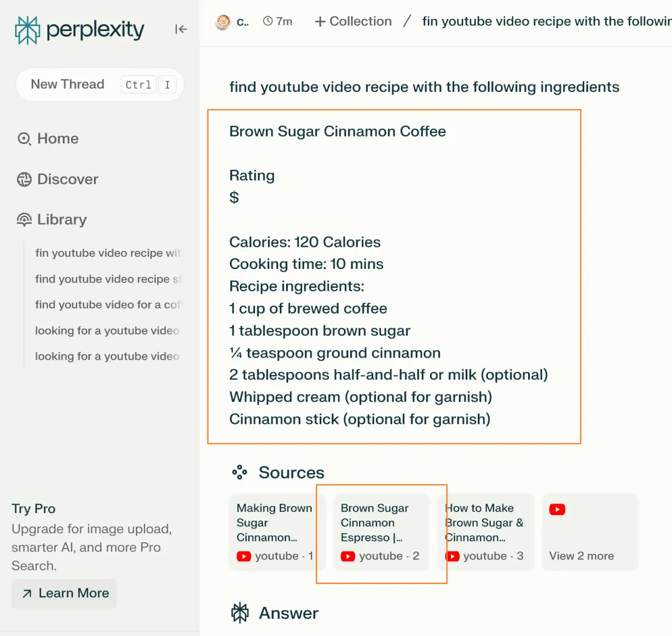Expand View 2 more sources
Screen dimensions: 672x636
tap(590, 532)
